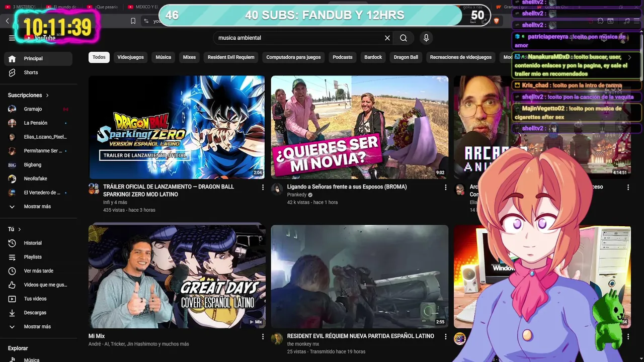Select the Resident Evil Requiem chip
The width and height of the screenshot is (644, 362).
(x=231, y=57)
